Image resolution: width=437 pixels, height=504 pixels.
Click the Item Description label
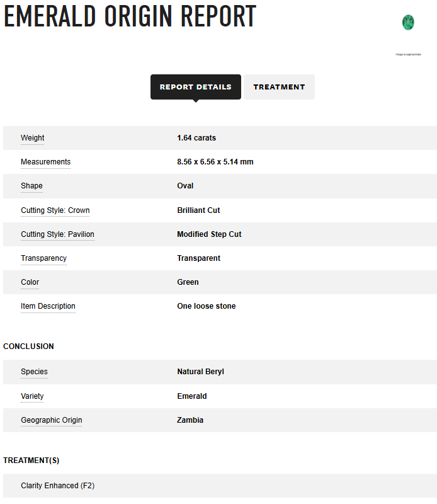(x=48, y=306)
